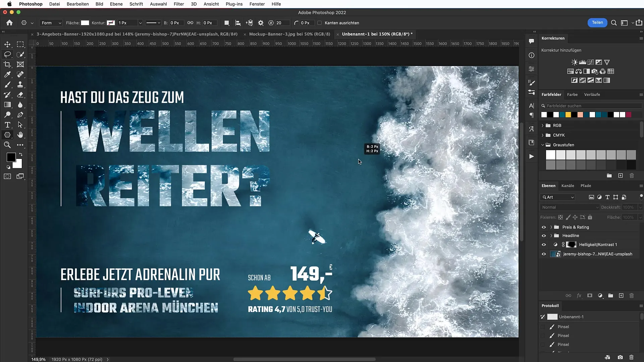This screenshot has height=362, width=644.
Task: Click the Ebene menu in menu bar
Action: [x=116, y=4]
